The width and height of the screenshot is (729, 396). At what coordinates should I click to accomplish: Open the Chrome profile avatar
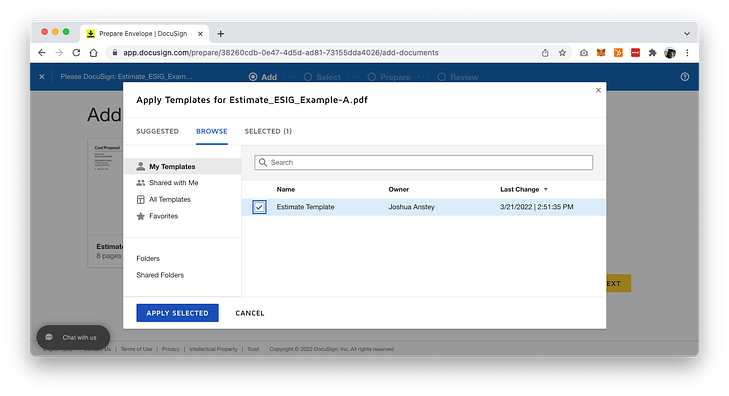(x=670, y=53)
